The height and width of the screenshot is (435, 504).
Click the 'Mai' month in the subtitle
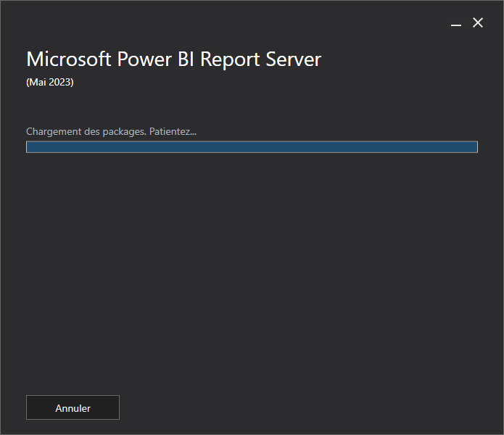point(38,82)
